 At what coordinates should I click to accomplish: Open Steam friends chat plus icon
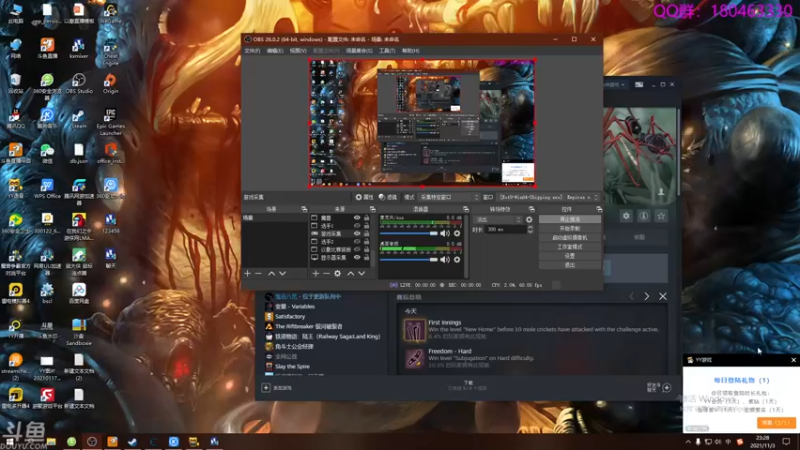tap(667, 388)
